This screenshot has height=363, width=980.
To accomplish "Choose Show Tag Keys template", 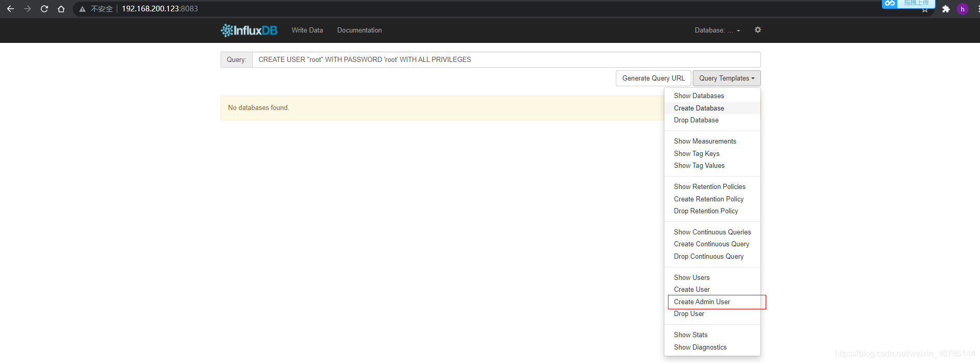I will tap(712, 154).
